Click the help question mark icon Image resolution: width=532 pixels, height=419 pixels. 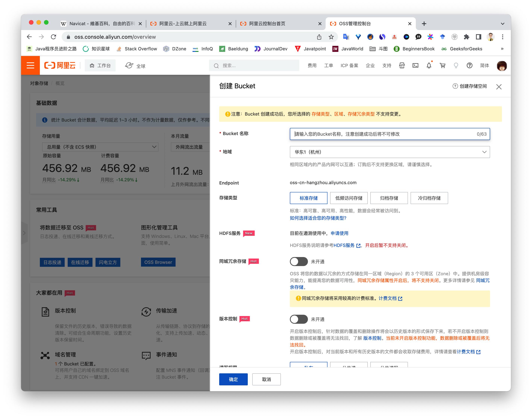469,66
